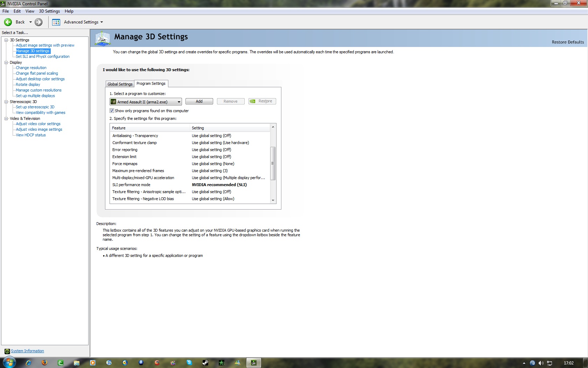
Task: Collapse the Video & Television tree node
Action: (6, 118)
